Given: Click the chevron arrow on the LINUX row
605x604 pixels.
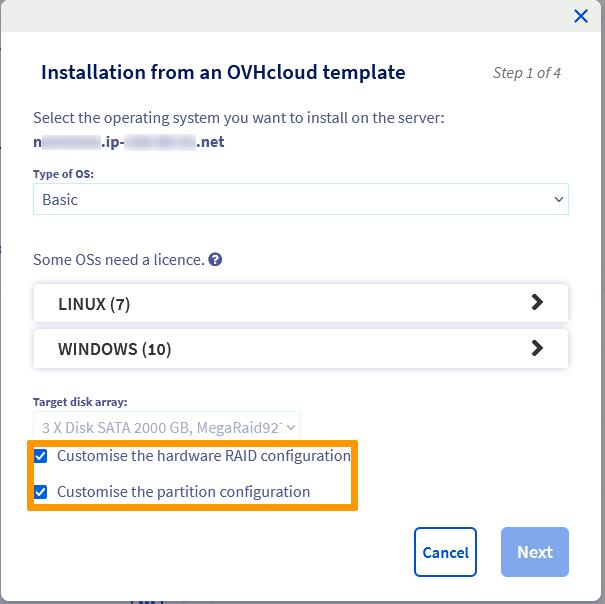Looking at the screenshot, I should pos(537,302).
